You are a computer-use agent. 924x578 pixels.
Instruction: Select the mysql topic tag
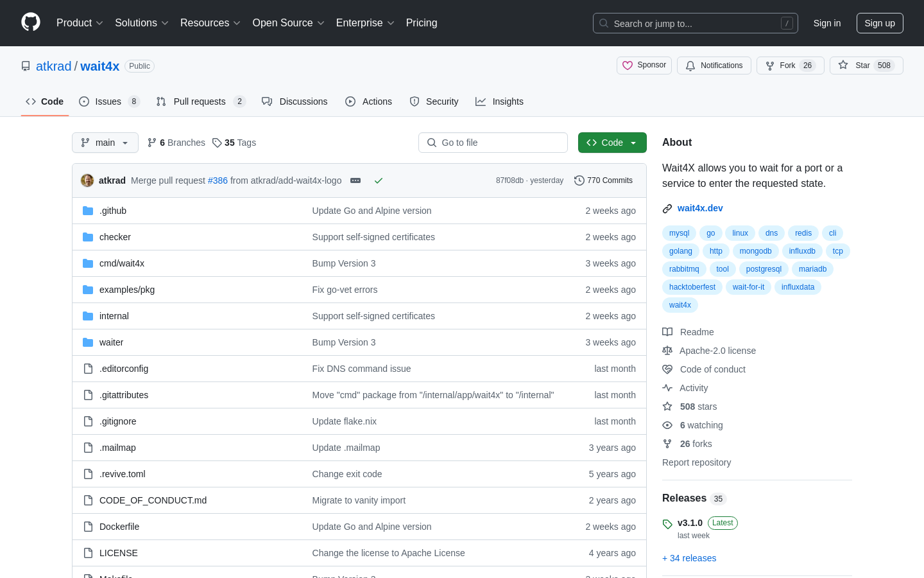click(679, 233)
